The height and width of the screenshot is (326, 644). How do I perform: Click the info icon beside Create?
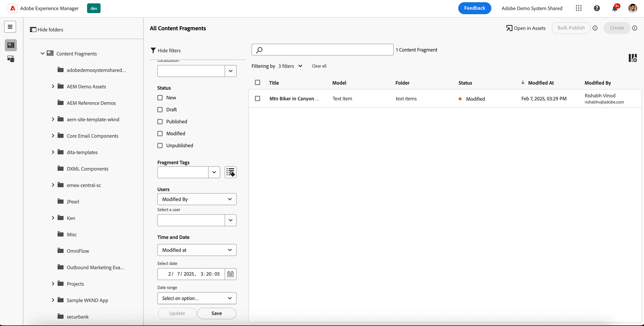(634, 28)
